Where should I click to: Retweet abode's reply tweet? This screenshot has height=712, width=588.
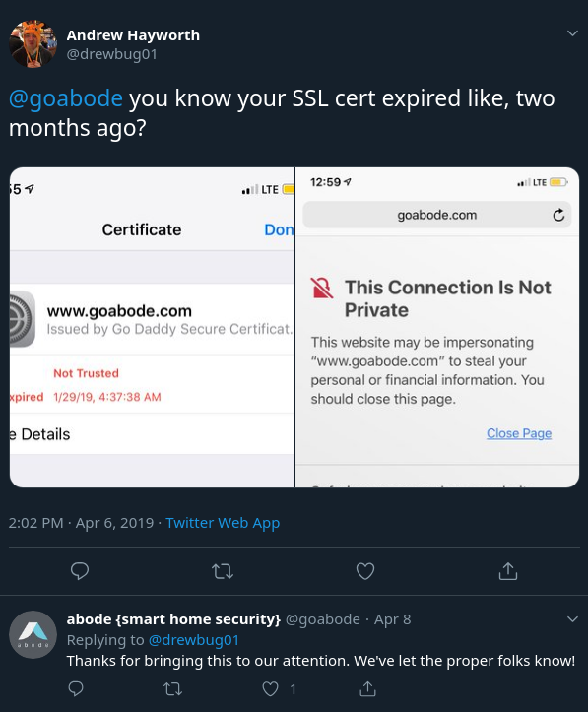173,689
